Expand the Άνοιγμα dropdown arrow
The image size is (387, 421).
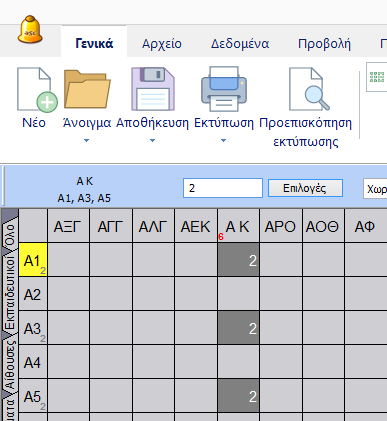[x=87, y=141]
